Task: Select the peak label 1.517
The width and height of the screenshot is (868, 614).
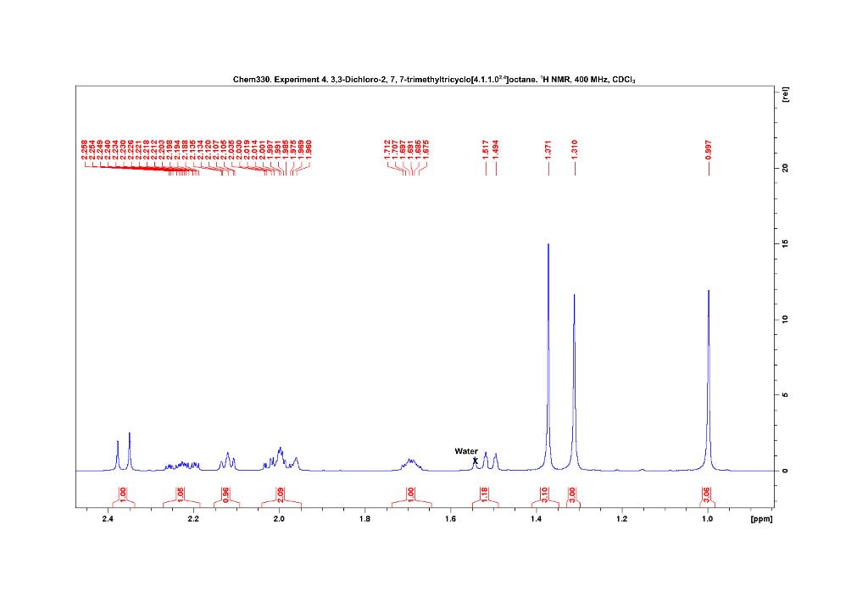Action: [x=485, y=150]
